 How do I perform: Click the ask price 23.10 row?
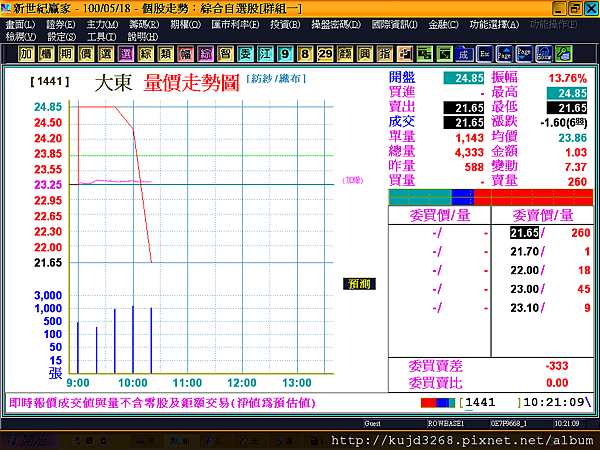click(x=543, y=308)
